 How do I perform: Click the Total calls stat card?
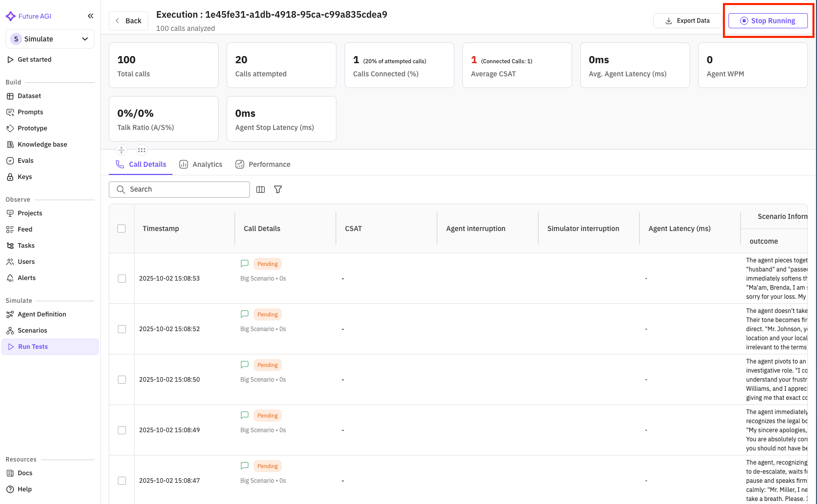[163, 65]
